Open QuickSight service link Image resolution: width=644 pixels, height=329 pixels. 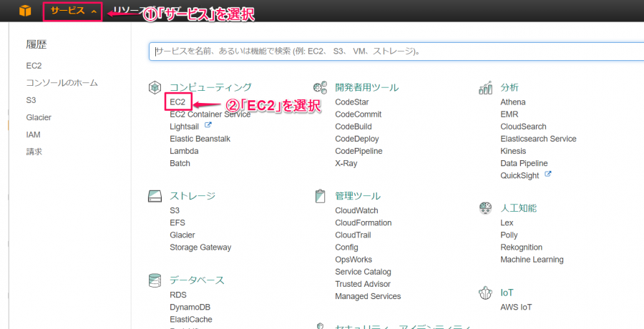point(519,176)
